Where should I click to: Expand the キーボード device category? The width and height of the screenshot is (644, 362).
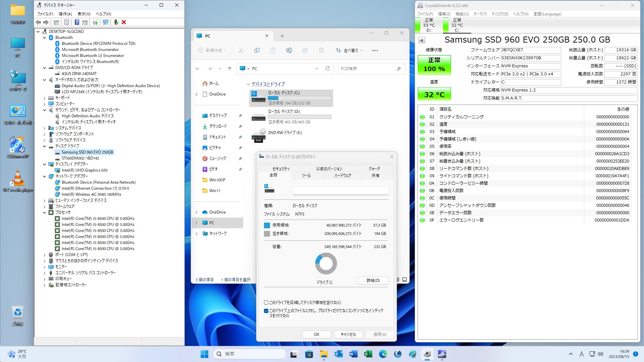click(44, 98)
